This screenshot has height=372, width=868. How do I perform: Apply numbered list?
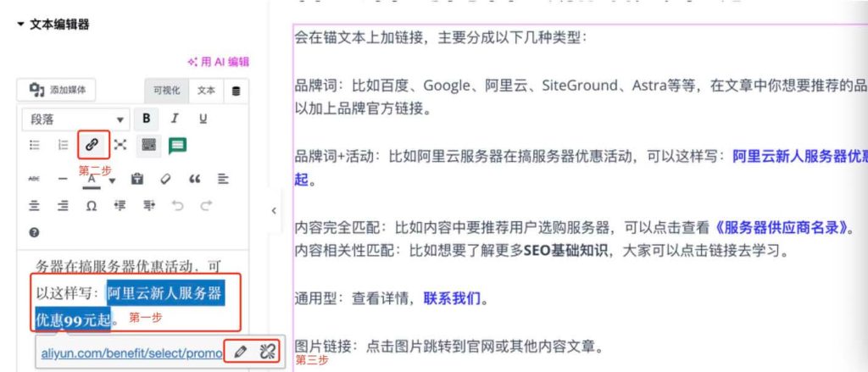pos(63,145)
